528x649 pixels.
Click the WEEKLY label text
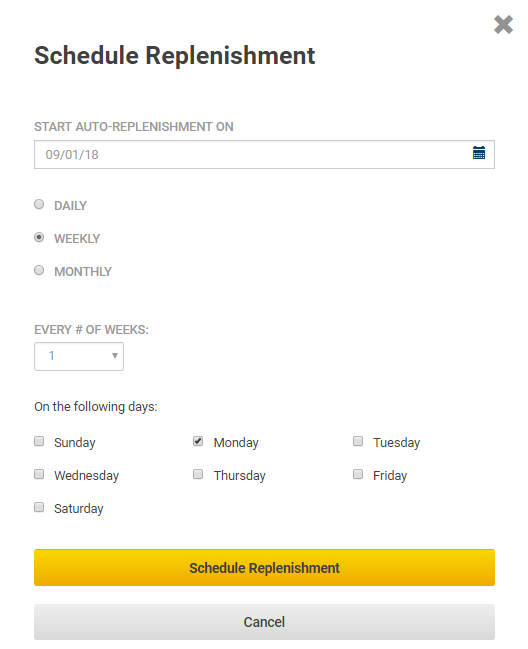pos(77,238)
